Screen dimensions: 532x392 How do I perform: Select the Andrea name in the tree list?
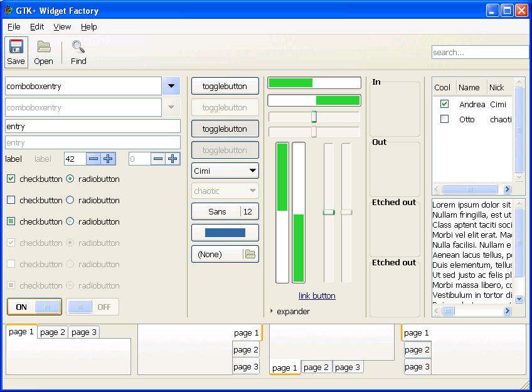tap(472, 104)
